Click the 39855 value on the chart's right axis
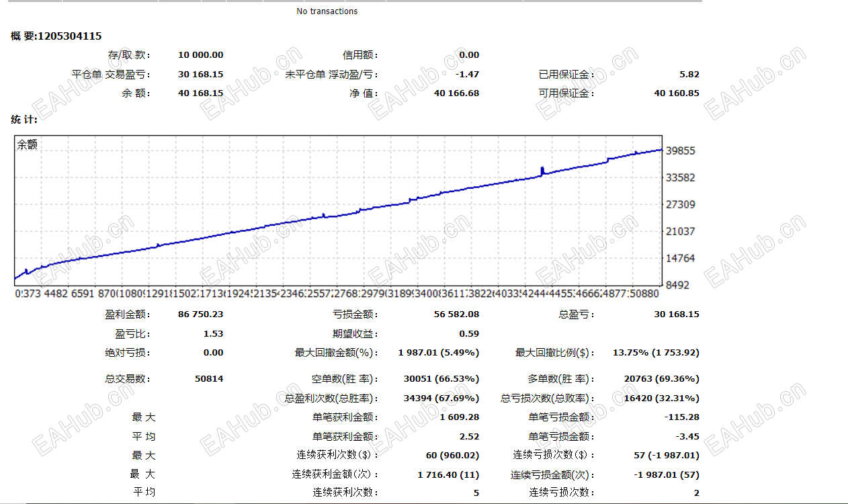 [x=681, y=151]
